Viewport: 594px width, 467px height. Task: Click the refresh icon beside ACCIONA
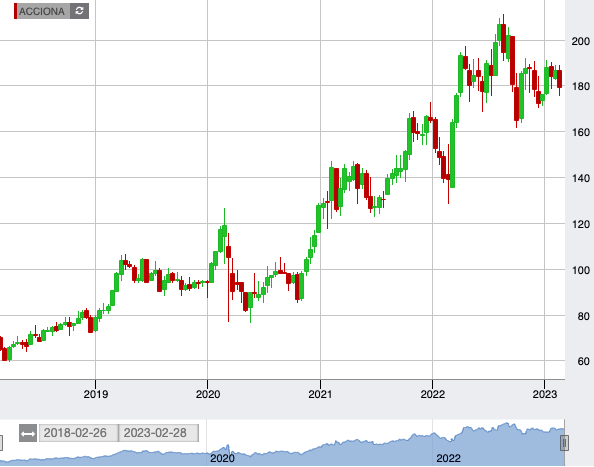pos(79,11)
